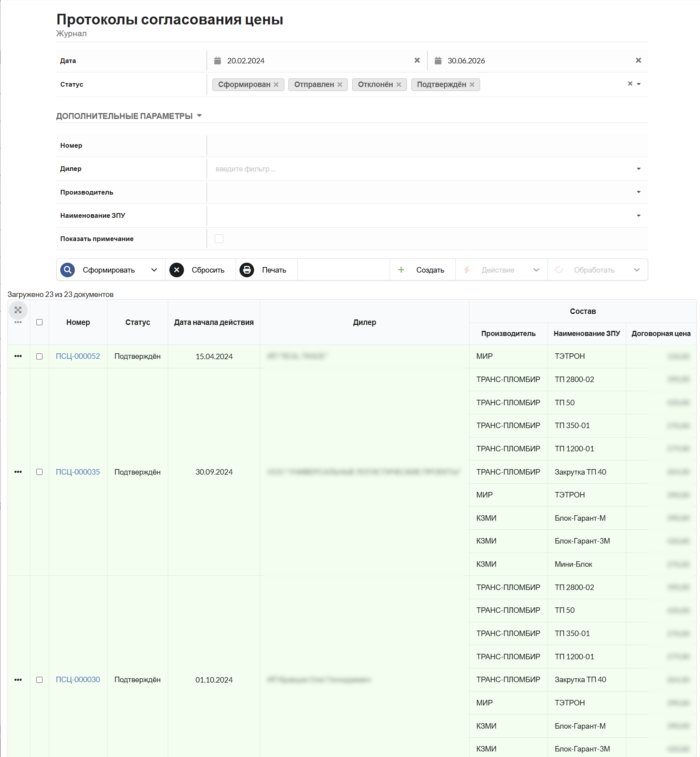700x757 pixels.
Task: Open row menu for ПСЦ-000035
Action: pyautogui.click(x=18, y=472)
